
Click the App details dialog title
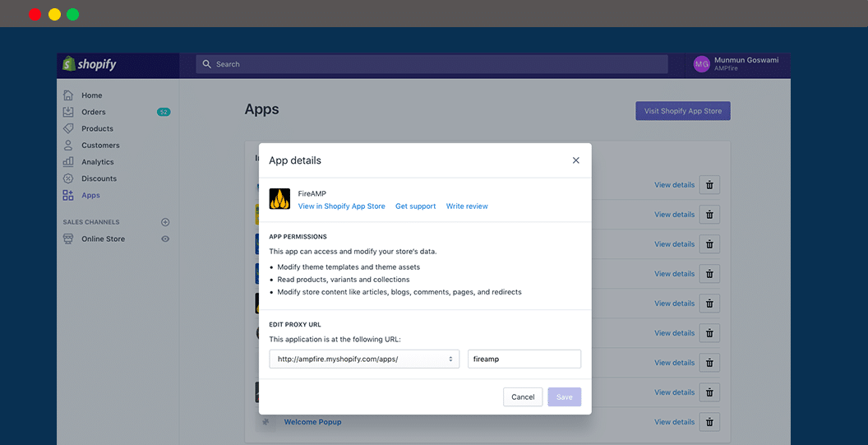click(x=295, y=160)
